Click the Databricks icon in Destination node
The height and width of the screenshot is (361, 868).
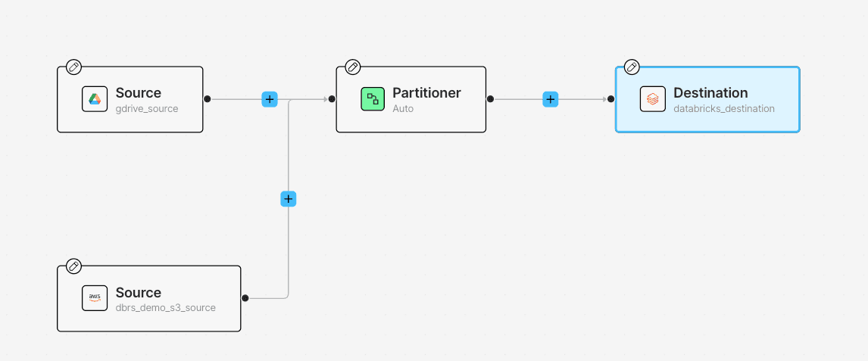pyautogui.click(x=653, y=99)
